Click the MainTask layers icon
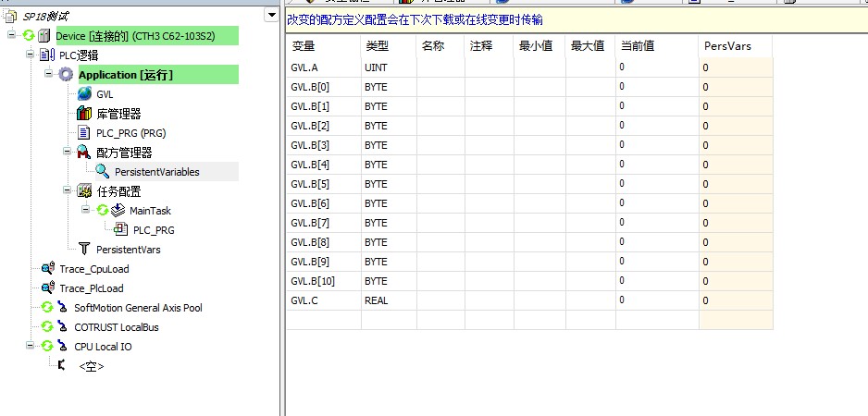This screenshot has width=868, height=416. coord(118,210)
